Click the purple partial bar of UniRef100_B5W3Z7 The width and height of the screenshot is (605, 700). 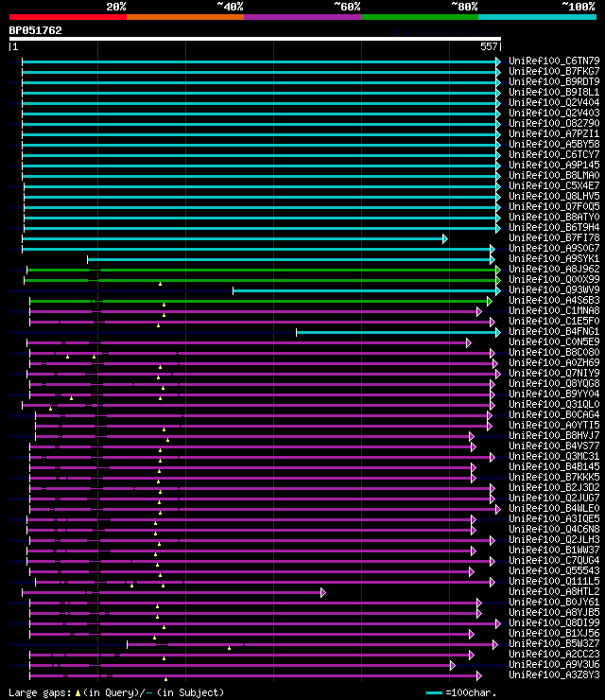[x=312, y=644]
